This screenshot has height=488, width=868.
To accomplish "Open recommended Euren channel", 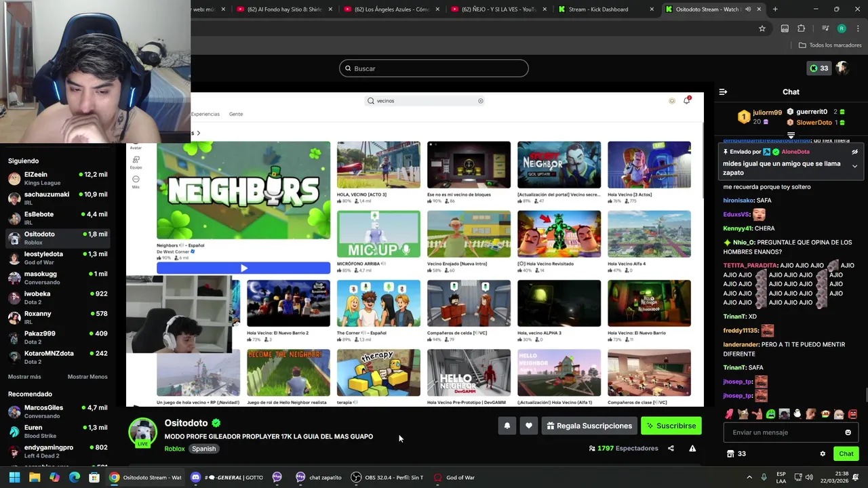I will tap(58, 431).
